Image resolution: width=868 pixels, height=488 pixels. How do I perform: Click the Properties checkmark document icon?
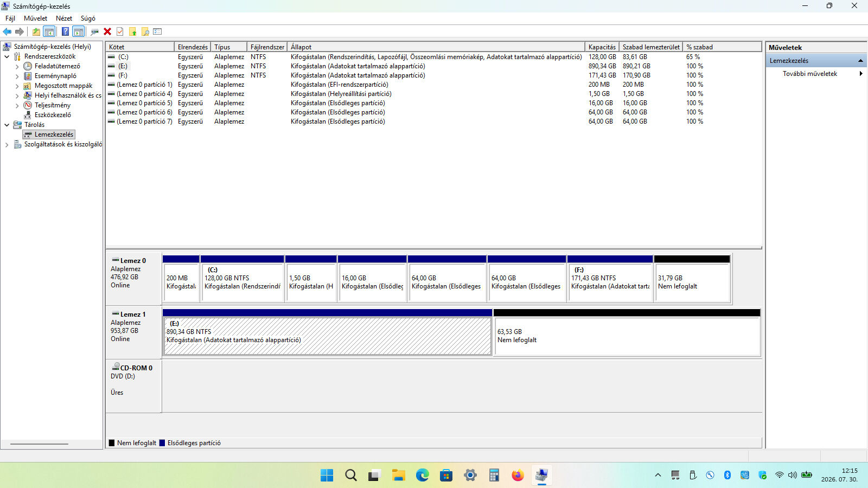[120, 31]
